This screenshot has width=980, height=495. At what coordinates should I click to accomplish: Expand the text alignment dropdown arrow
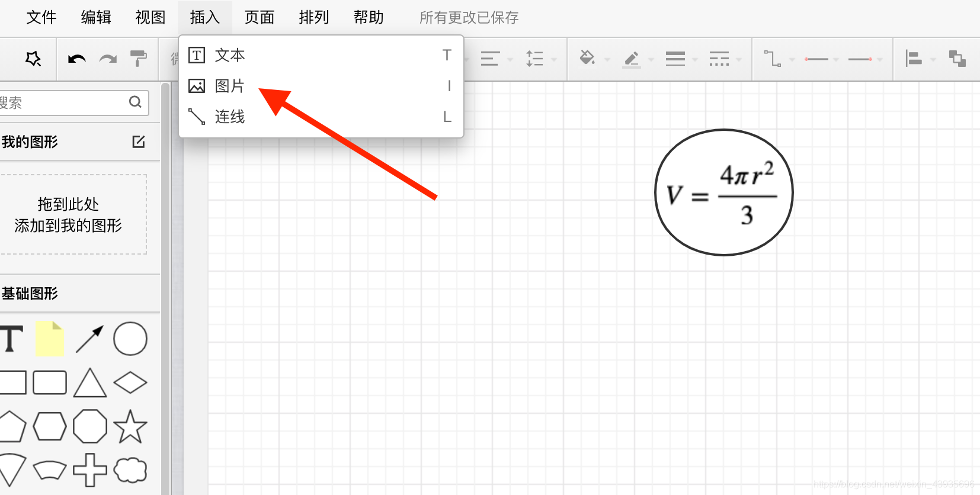(510, 59)
